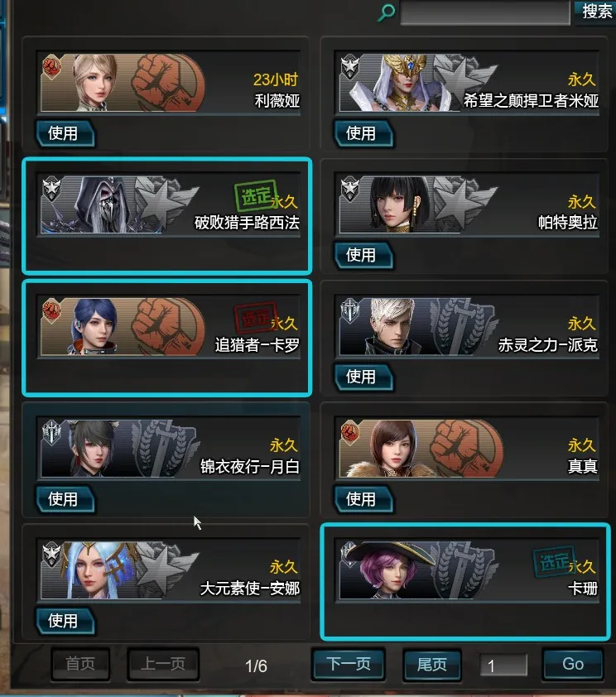
Task: Use the 真真 character via 使用
Action: pos(363,499)
